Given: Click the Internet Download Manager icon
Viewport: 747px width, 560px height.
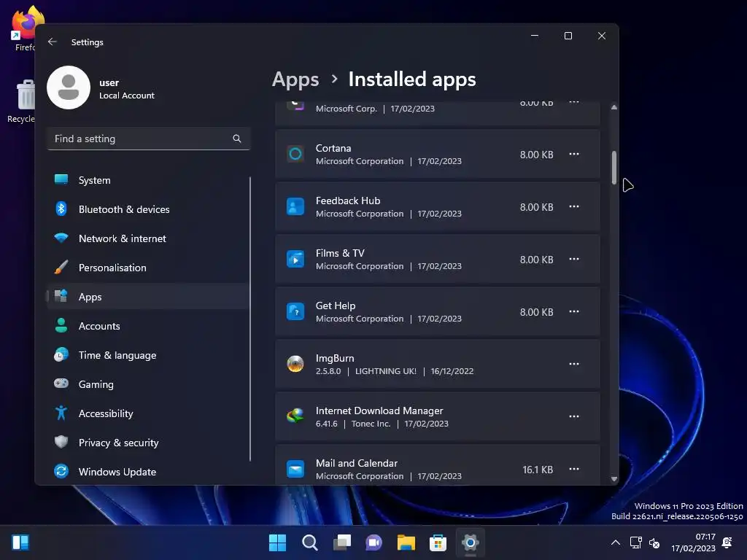Looking at the screenshot, I should click(x=295, y=416).
